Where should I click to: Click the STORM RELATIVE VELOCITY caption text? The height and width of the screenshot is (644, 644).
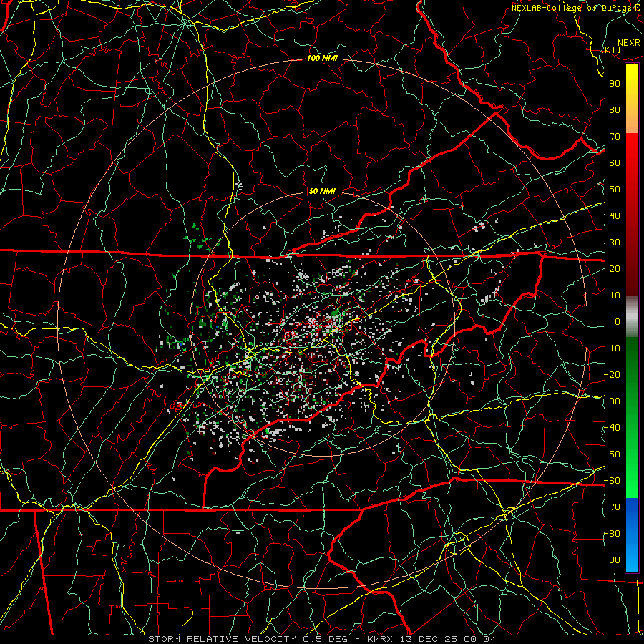[222, 639]
